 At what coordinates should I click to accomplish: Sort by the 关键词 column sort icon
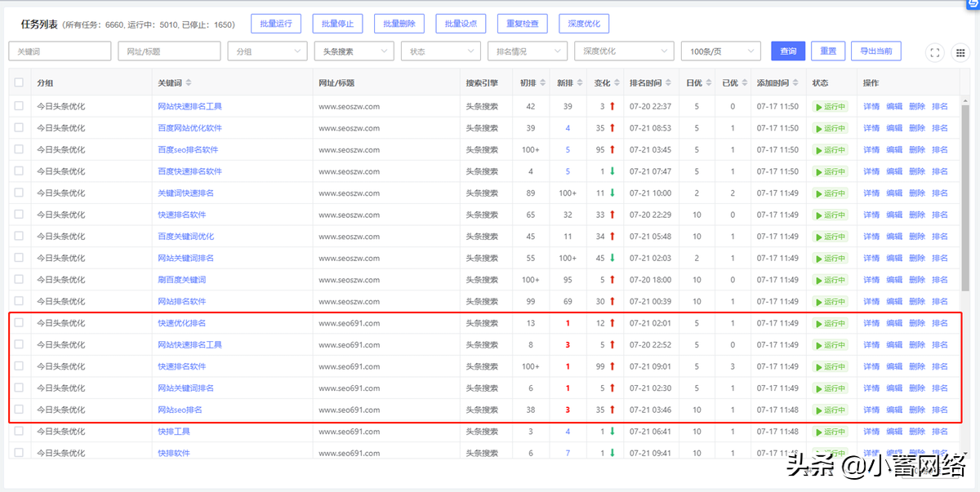[x=189, y=83]
